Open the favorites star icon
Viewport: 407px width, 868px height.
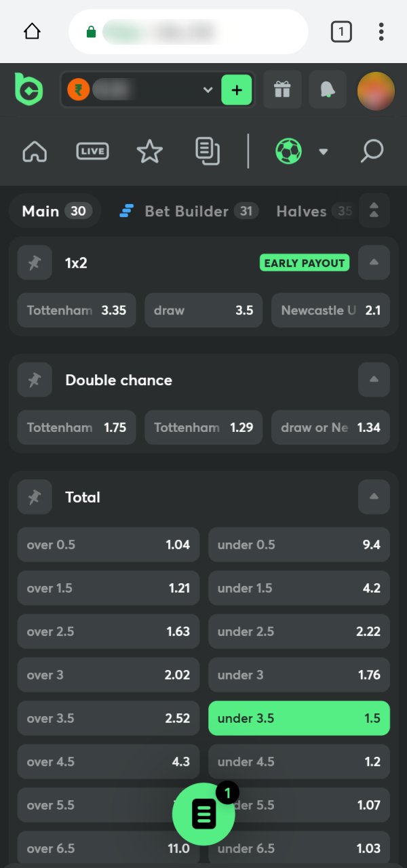click(x=149, y=151)
